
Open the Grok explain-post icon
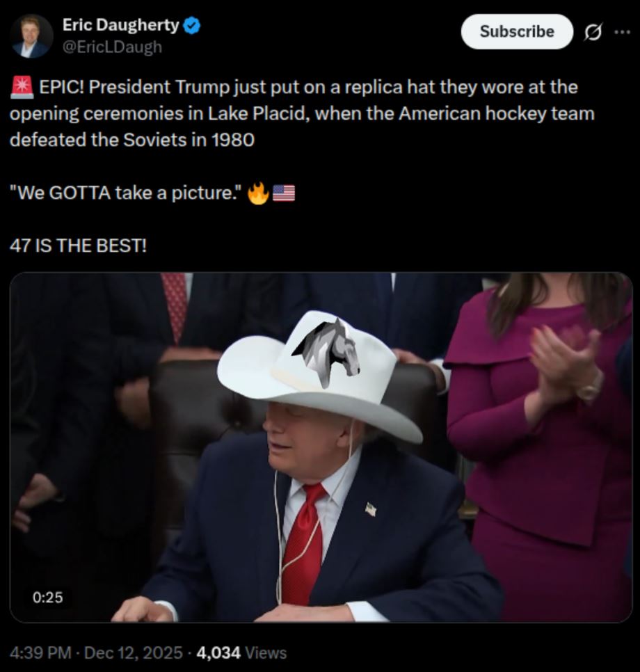(593, 32)
